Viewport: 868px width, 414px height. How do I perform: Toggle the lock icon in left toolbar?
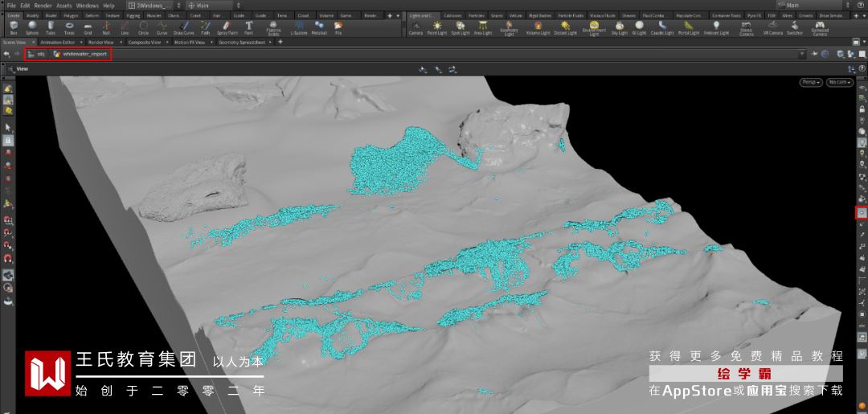click(8, 140)
